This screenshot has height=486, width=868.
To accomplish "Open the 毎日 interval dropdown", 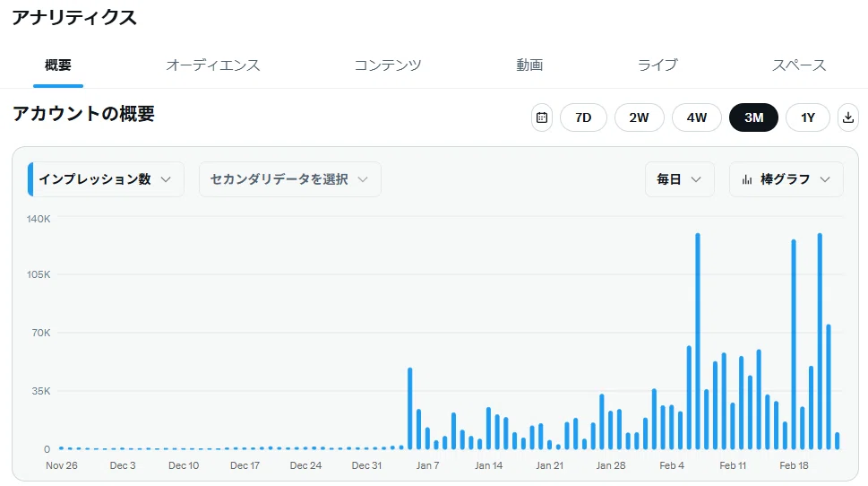I will click(679, 179).
